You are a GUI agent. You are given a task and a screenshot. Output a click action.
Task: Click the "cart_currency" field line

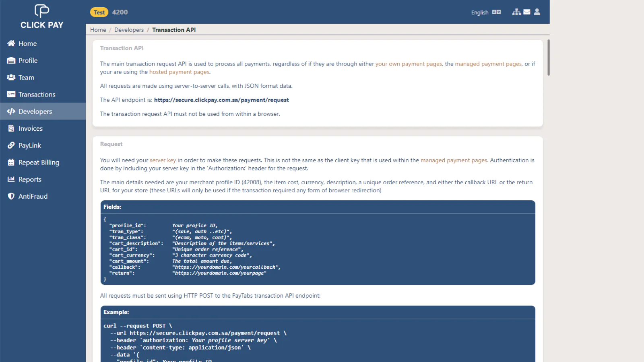point(181,255)
